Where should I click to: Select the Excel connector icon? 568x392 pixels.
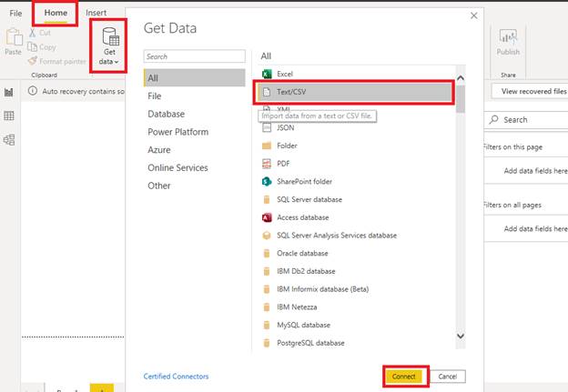pyautogui.click(x=267, y=74)
